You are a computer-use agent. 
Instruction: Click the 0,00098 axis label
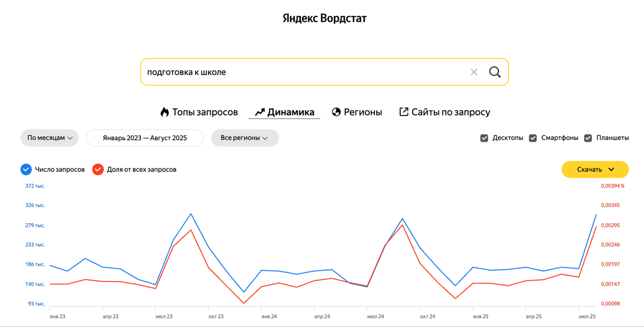pyautogui.click(x=610, y=304)
